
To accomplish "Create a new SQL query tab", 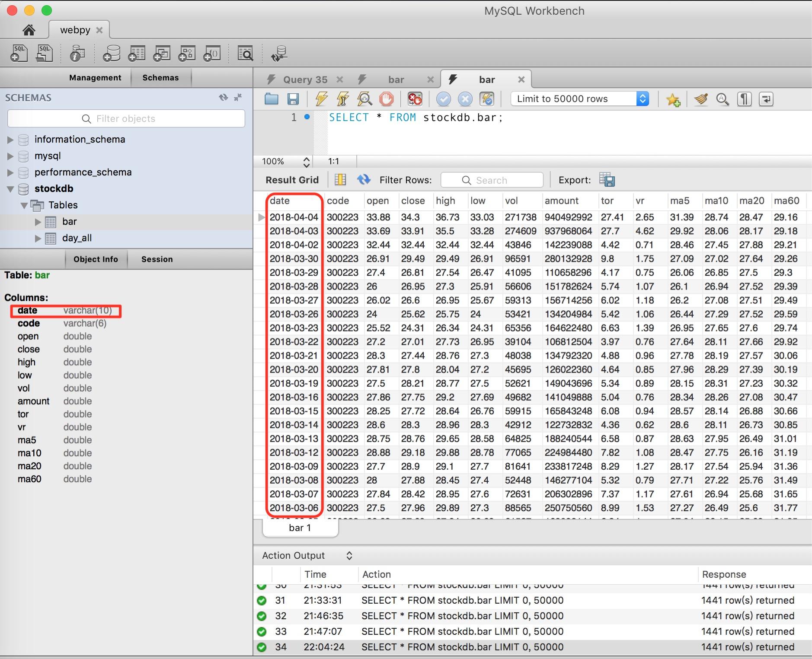I will (19, 53).
